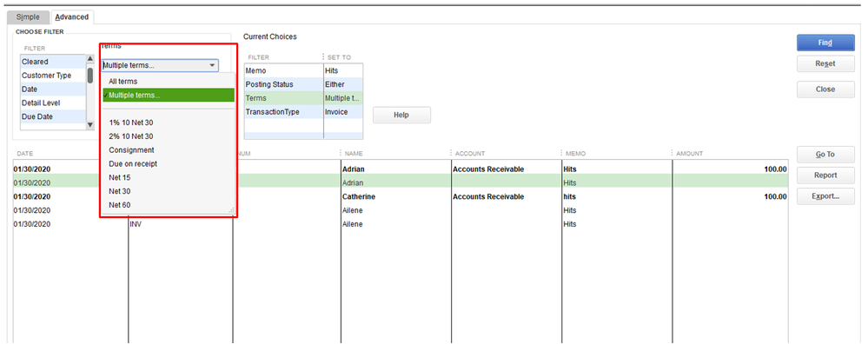The image size is (868, 344).
Task: Click filter list scroll up arrow
Action: (x=90, y=59)
